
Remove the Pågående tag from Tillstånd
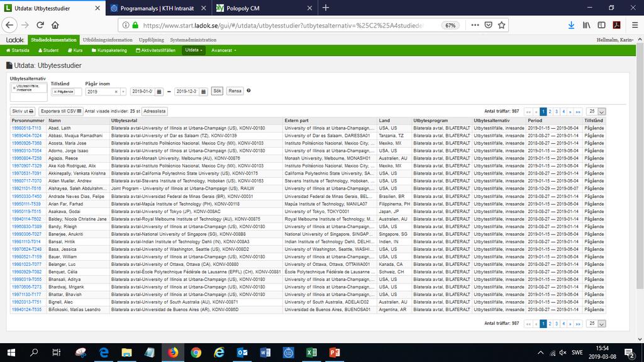55,92
